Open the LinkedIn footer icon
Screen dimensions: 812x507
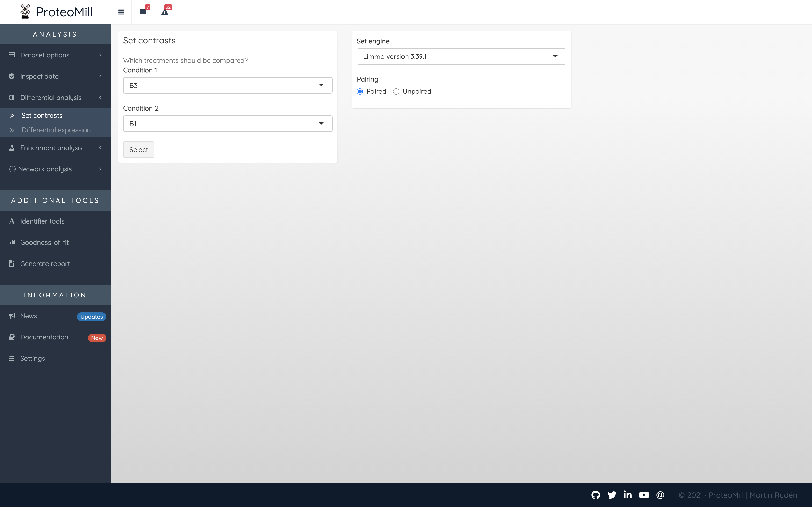click(627, 495)
